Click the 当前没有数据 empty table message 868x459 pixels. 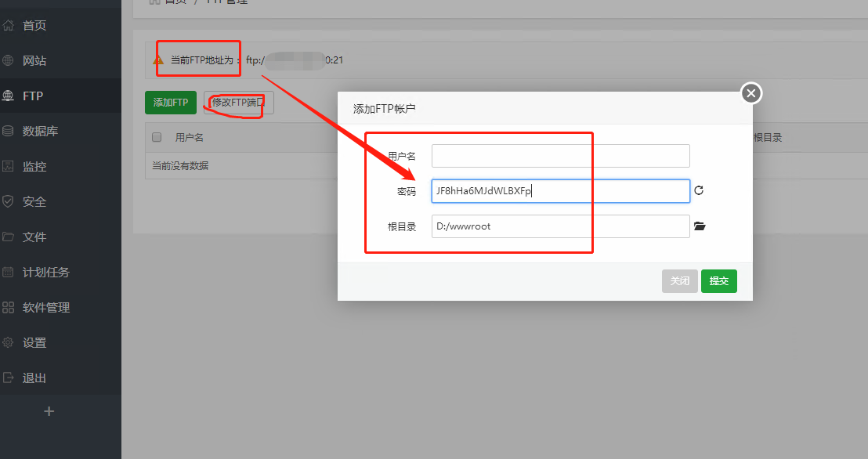coord(180,165)
